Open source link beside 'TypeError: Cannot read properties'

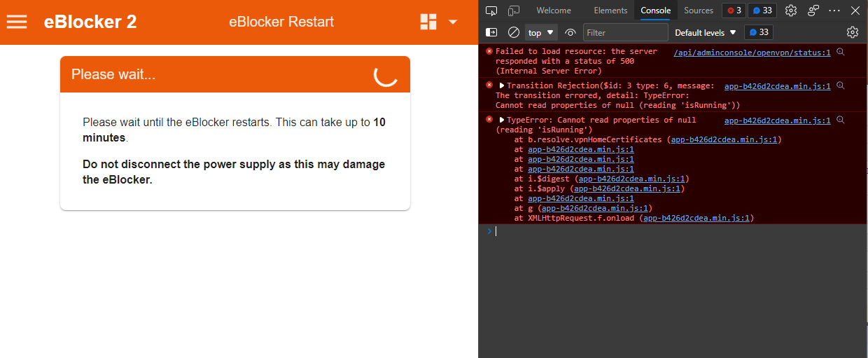pyautogui.click(x=778, y=121)
